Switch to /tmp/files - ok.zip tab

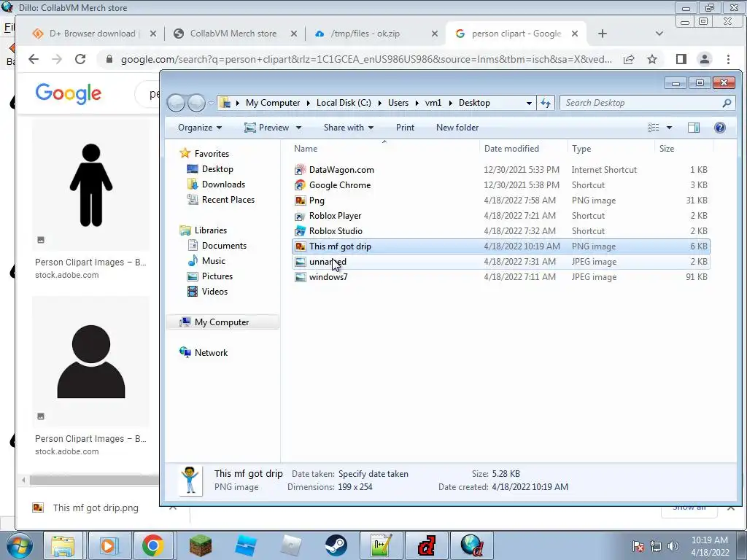[365, 34]
